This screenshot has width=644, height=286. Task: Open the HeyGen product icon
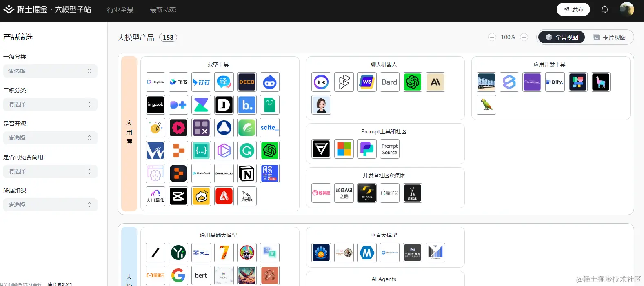pyautogui.click(x=155, y=82)
